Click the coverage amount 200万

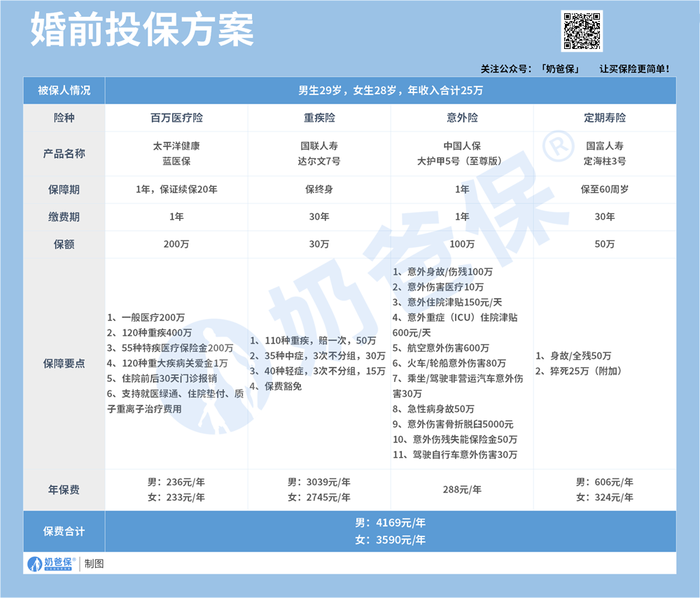(177, 244)
